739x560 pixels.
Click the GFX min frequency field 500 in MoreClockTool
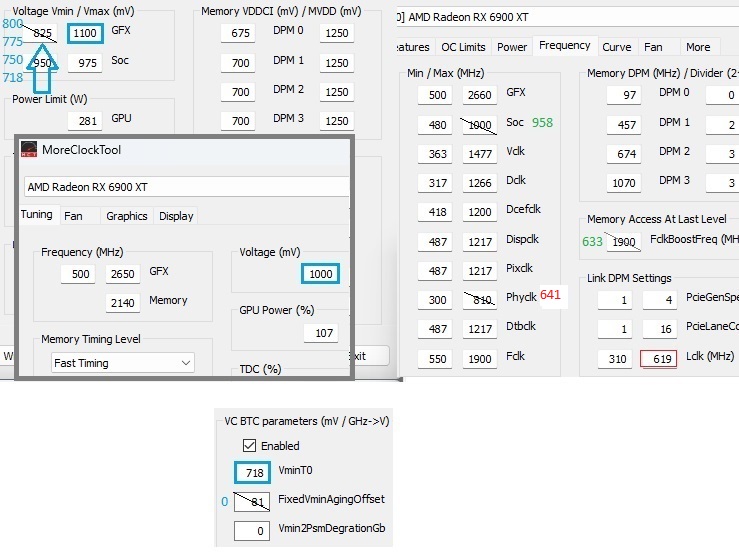[78, 274]
